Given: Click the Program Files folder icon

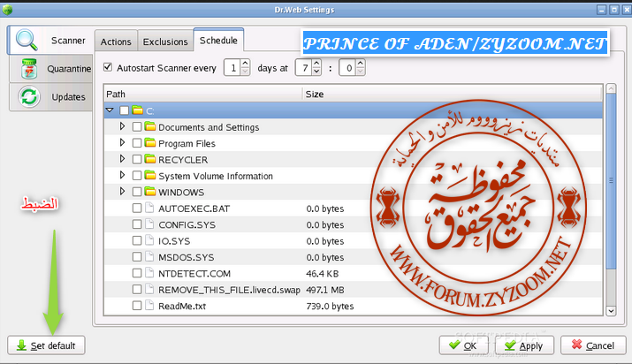Looking at the screenshot, I should click(x=150, y=143).
